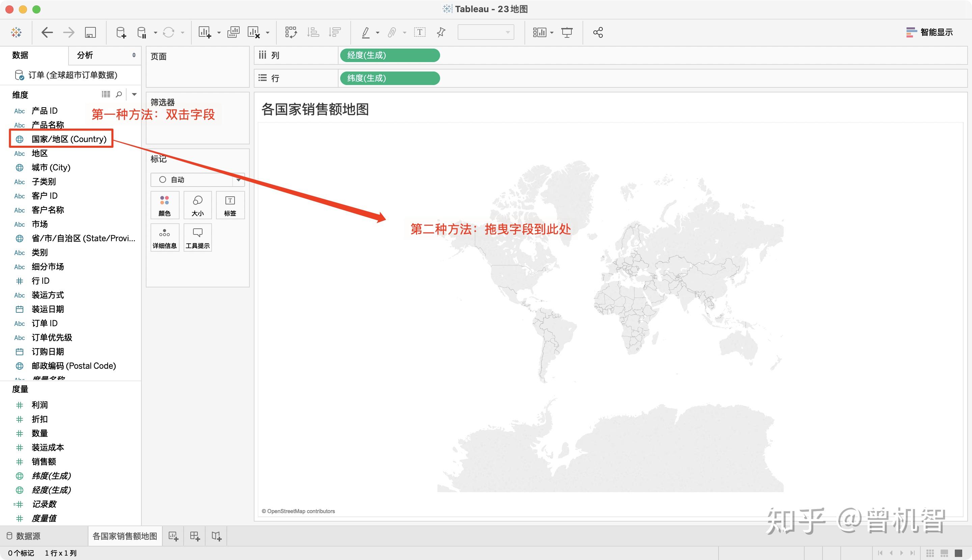The height and width of the screenshot is (560, 972).
Task: Toggle Fix axes pin icon
Action: (x=441, y=32)
